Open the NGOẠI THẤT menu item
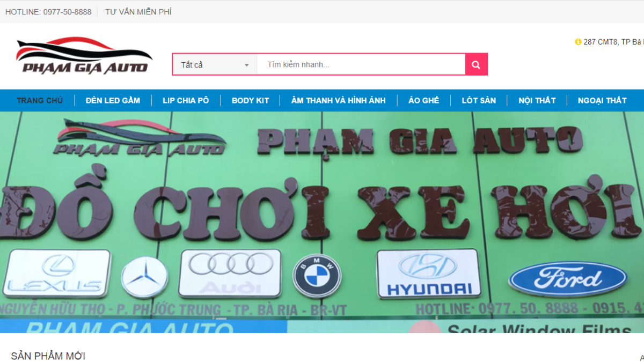The width and height of the screenshot is (644, 362). point(602,100)
